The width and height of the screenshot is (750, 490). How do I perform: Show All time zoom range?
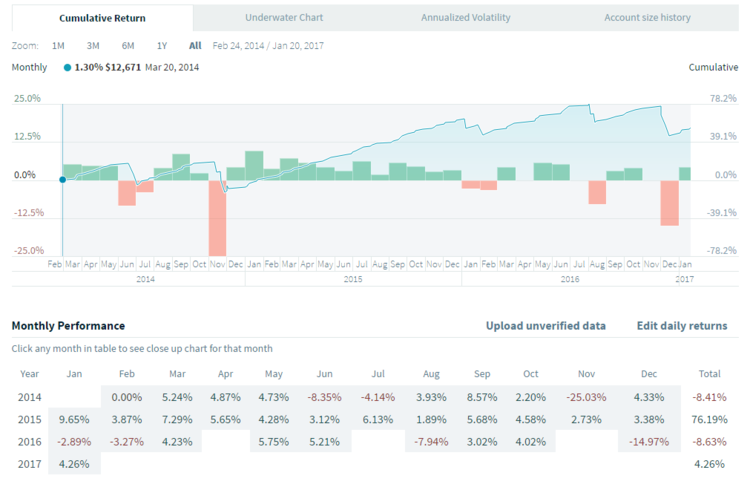[195, 46]
